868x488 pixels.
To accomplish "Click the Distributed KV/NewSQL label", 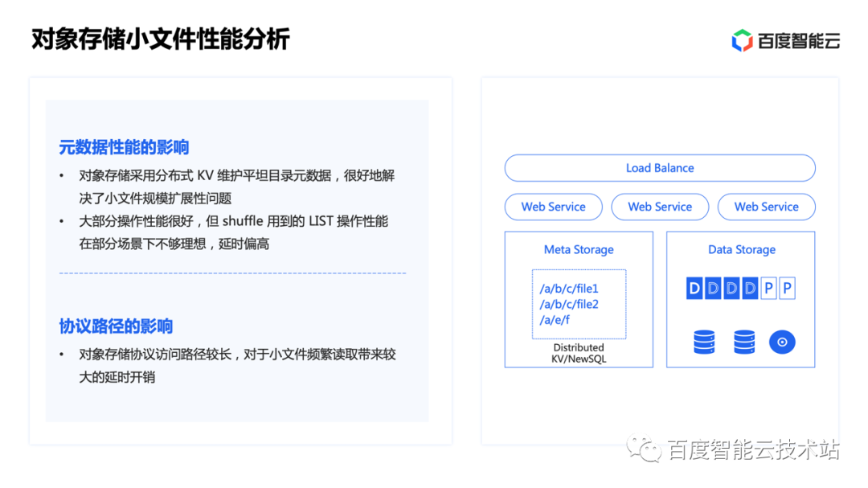I will tap(579, 353).
